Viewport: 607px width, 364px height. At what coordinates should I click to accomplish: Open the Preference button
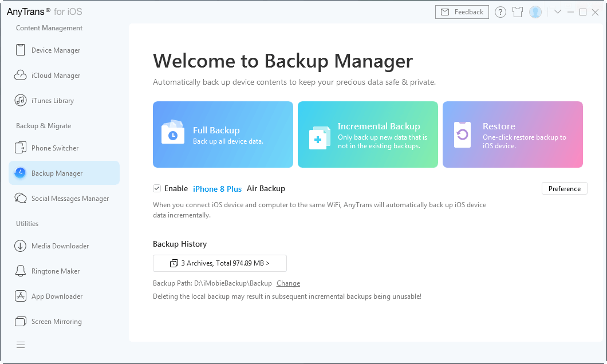click(565, 188)
